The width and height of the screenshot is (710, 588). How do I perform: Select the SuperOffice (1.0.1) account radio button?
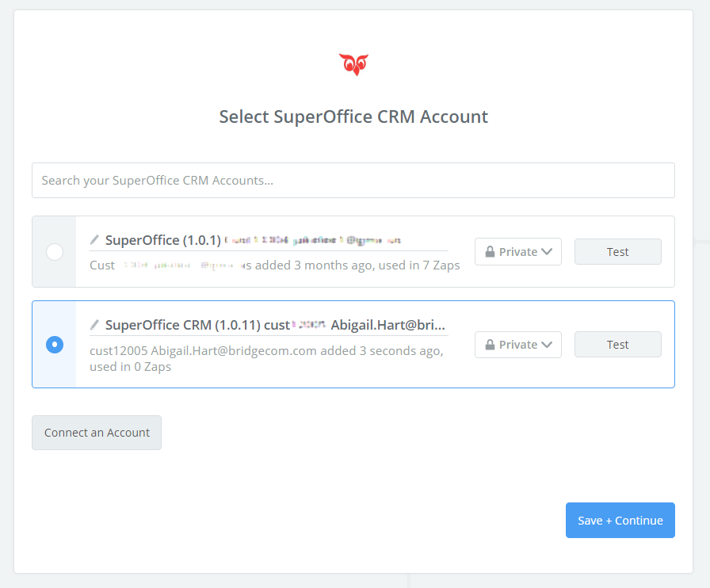[55, 252]
